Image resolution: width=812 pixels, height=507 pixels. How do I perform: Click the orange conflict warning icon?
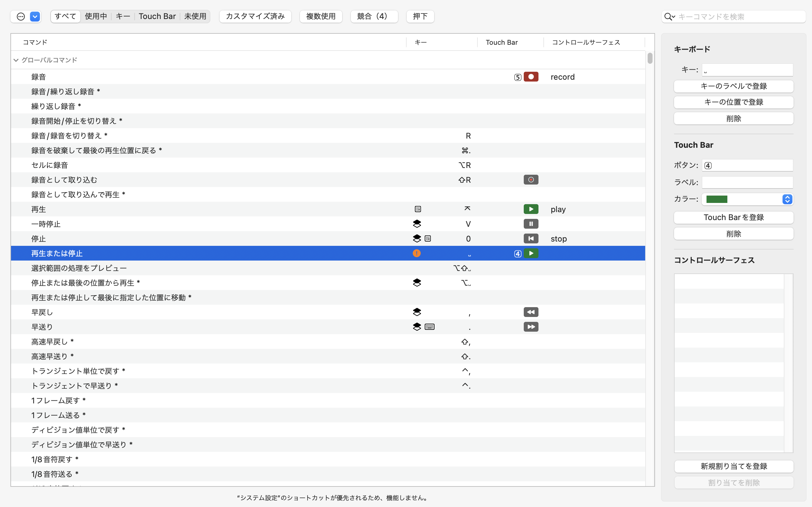coord(416,253)
